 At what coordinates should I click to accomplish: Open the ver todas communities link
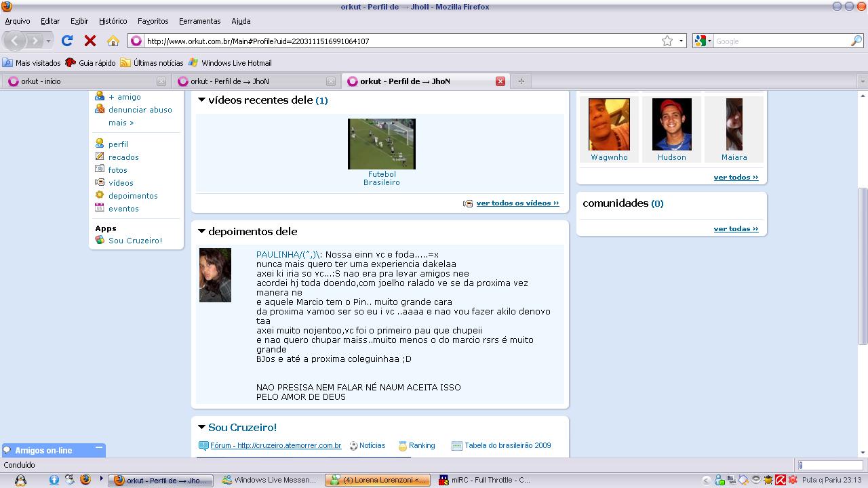point(736,228)
